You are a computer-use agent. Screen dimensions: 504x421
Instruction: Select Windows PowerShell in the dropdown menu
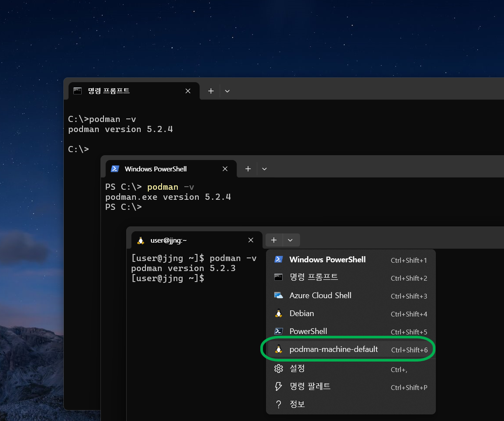[x=351, y=260]
